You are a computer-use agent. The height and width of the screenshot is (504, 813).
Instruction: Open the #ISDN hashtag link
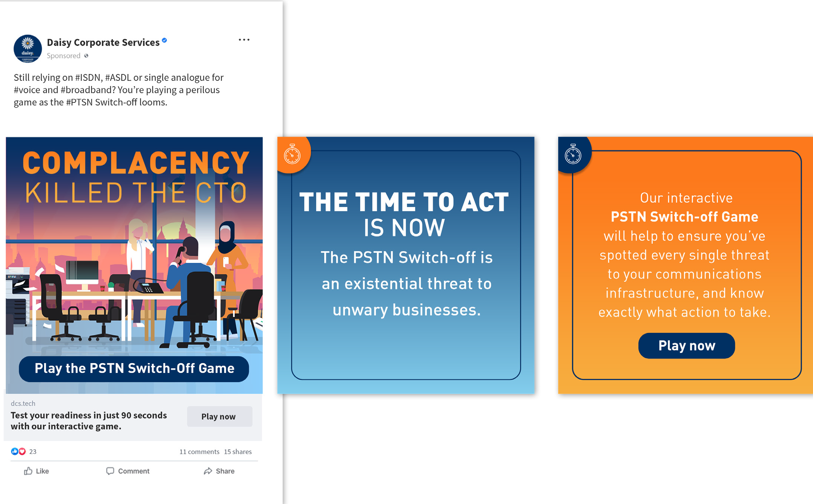pyautogui.click(x=88, y=77)
